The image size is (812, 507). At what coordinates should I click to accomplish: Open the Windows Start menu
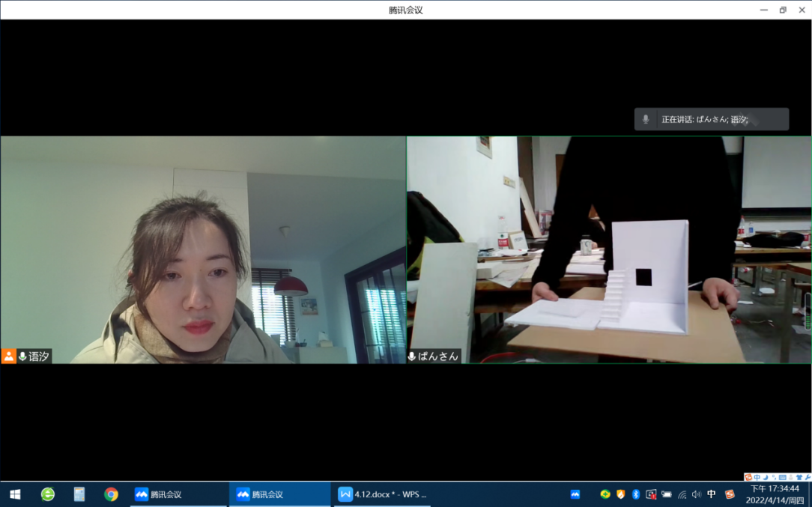pyautogui.click(x=14, y=494)
